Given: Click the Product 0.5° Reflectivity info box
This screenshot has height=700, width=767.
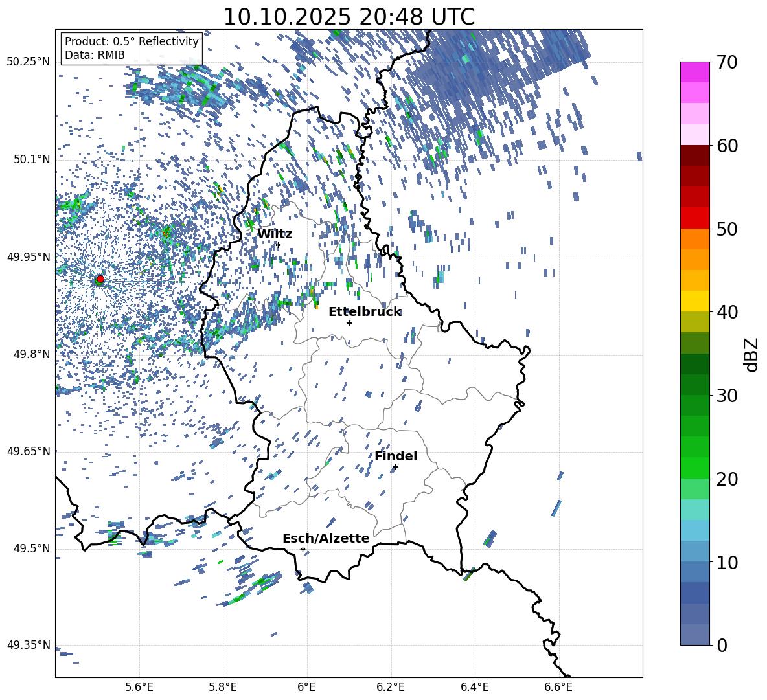Looking at the screenshot, I should (x=132, y=49).
